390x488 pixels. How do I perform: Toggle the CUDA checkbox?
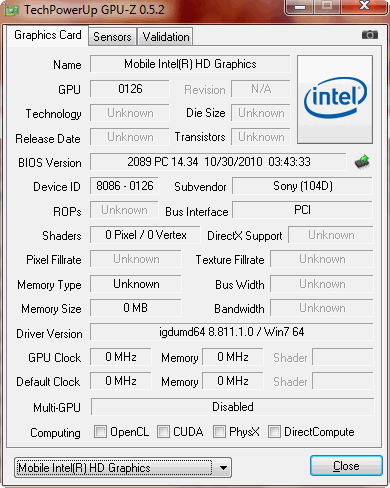163,432
